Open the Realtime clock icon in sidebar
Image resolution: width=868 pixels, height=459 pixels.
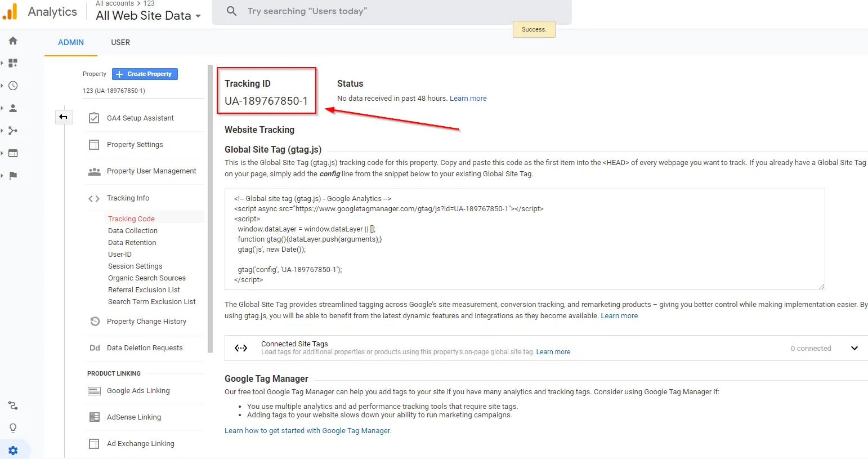[x=12, y=86]
